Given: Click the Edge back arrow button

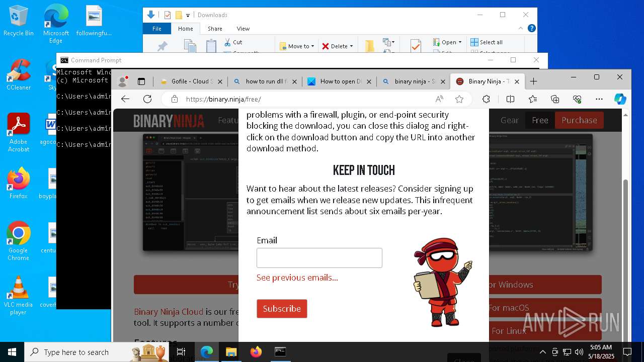Looking at the screenshot, I should coord(125,99).
